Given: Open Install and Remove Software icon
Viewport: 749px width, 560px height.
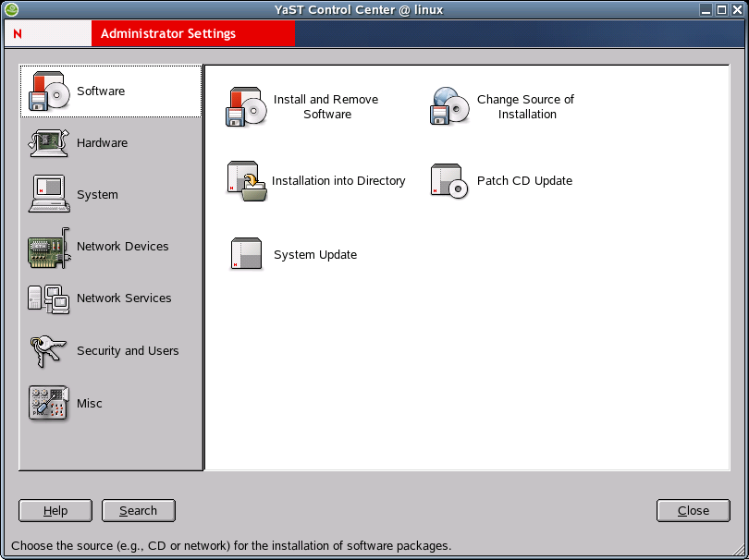Looking at the screenshot, I should pyautogui.click(x=246, y=107).
